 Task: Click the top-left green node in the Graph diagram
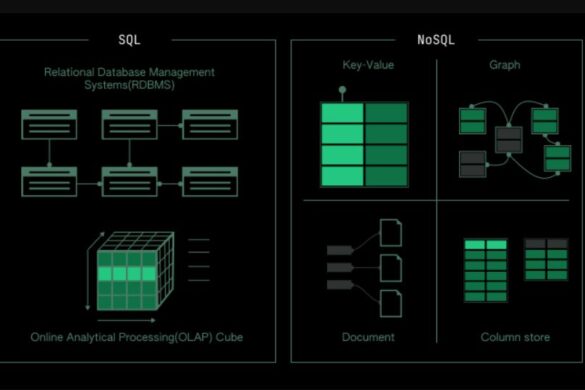[x=472, y=121]
